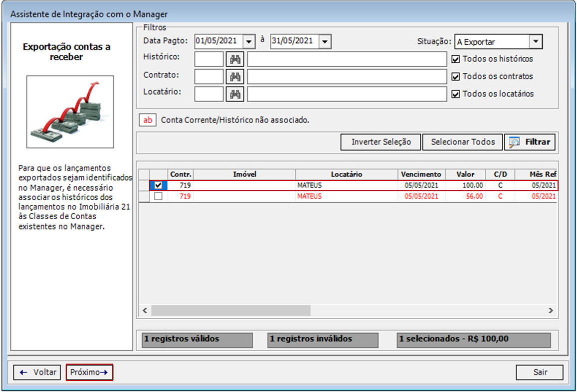This screenshot has height=392, width=577.
Task: Click '1 selecionados - R$ 100,00' panel
Action: 474,340
